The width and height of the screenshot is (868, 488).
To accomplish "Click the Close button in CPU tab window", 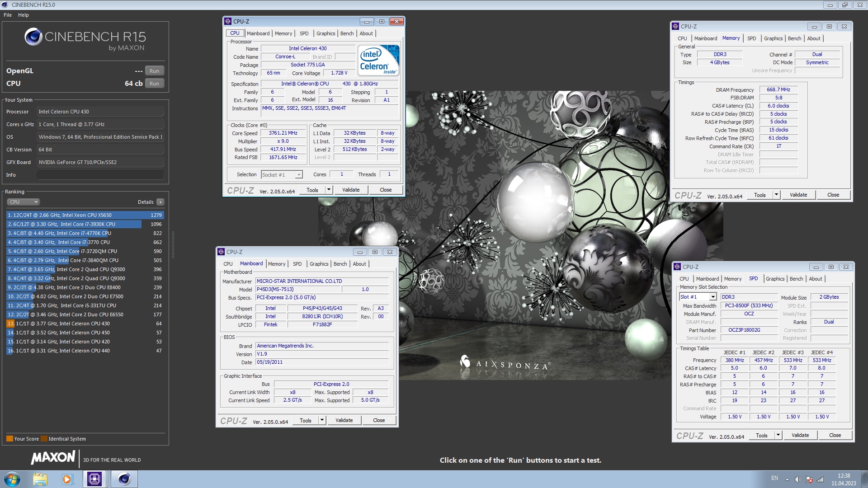I will 386,190.
